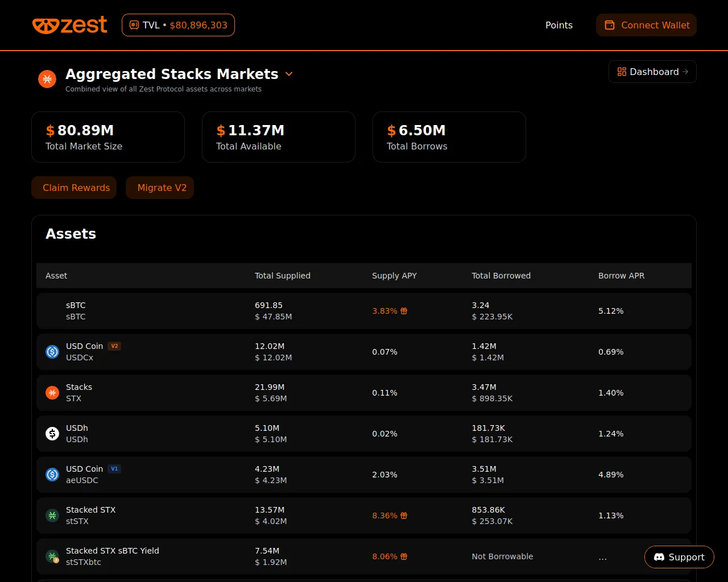Open the Support chat widget
This screenshot has height=582, width=728.
(679, 557)
